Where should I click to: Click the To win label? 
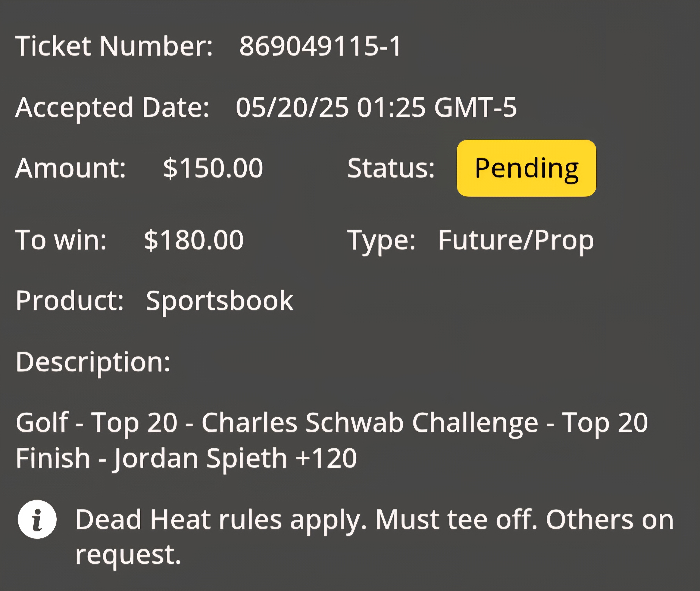tap(61, 240)
